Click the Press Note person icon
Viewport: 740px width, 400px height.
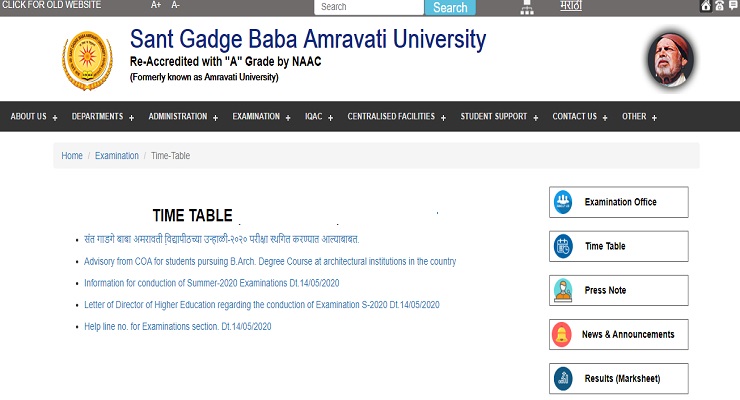(563, 291)
